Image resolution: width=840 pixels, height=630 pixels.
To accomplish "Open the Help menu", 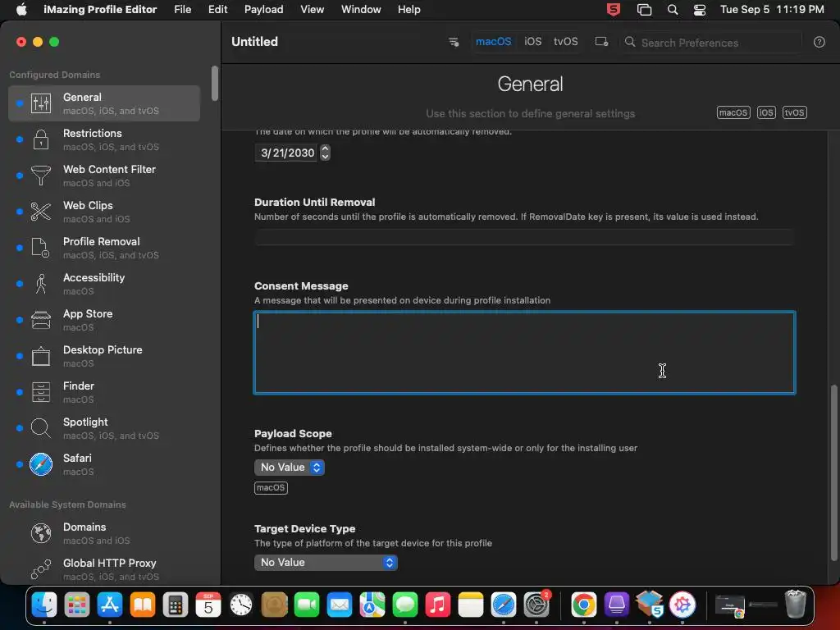I will 409,10.
